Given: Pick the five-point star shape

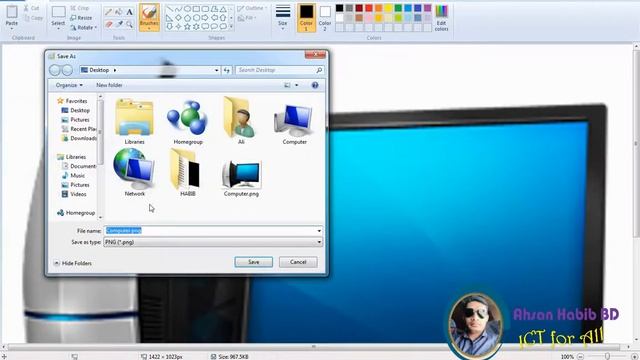Looking at the screenshot, I should (x=187, y=27).
